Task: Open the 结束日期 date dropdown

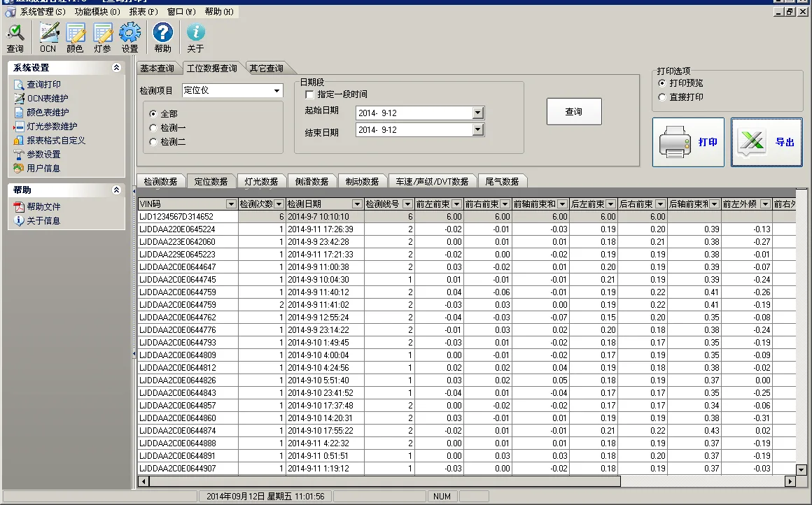Action: 478,130
